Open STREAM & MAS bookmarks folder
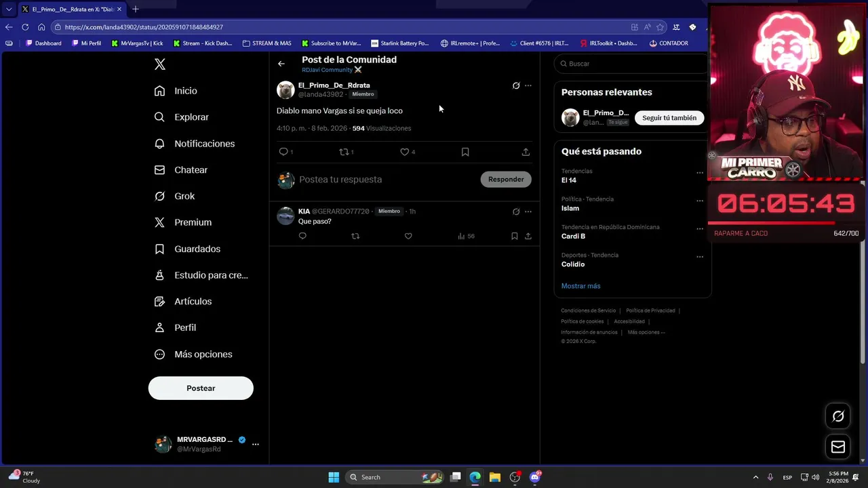Screen dimensions: 868x488 tap(267, 43)
